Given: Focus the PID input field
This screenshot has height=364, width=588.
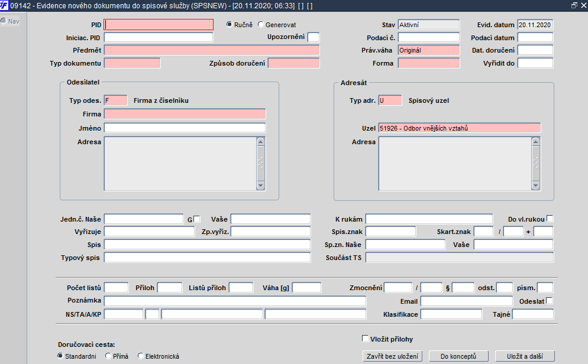Looking at the screenshot, I should tap(159, 25).
